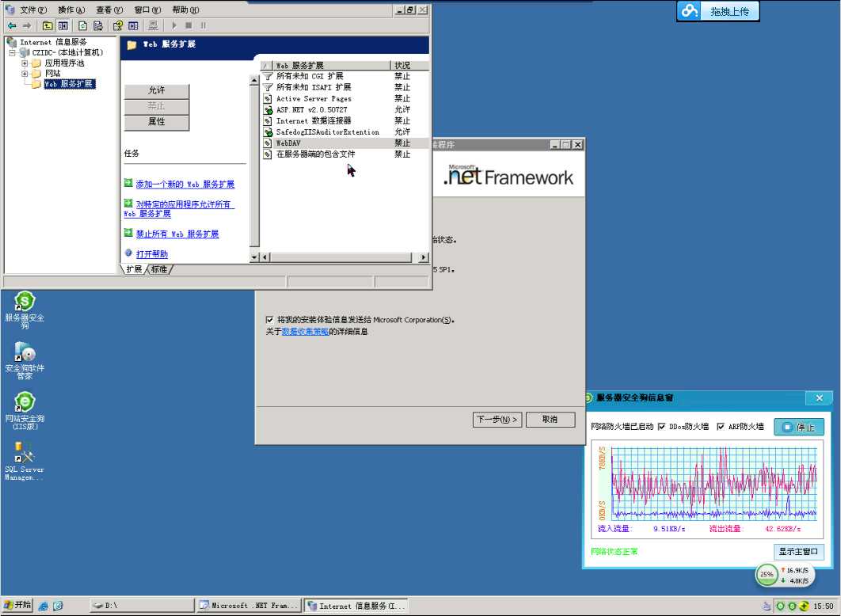The image size is (841, 616).
Task: Expand the 网站 tree node
Action: pyautogui.click(x=25, y=74)
